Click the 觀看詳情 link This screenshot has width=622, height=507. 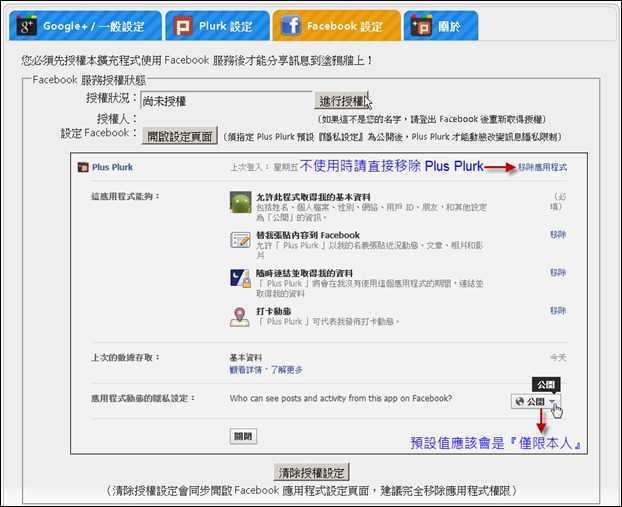click(246, 370)
